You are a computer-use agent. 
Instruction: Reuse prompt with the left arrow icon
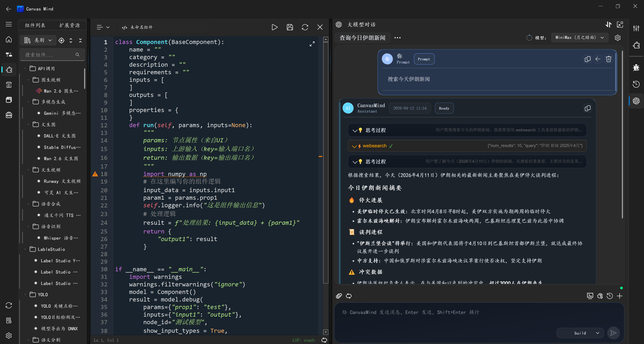[x=598, y=59]
